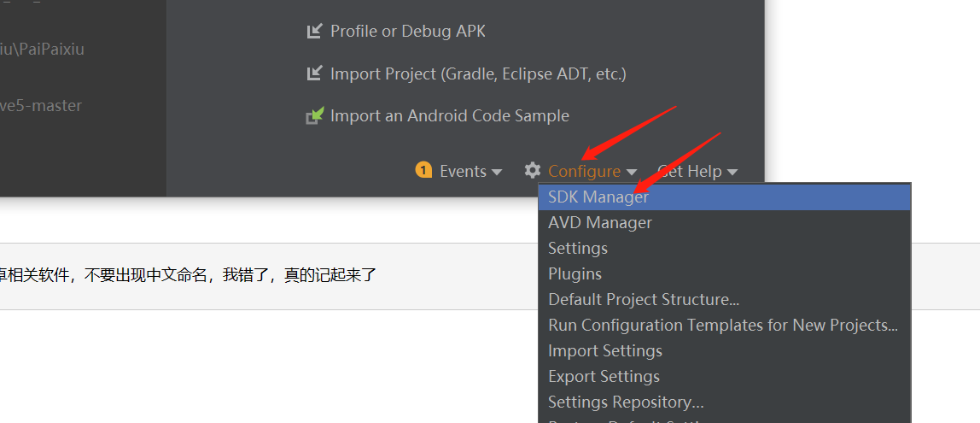Click the orange Events notification badge
980x423 pixels.
(423, 170)
